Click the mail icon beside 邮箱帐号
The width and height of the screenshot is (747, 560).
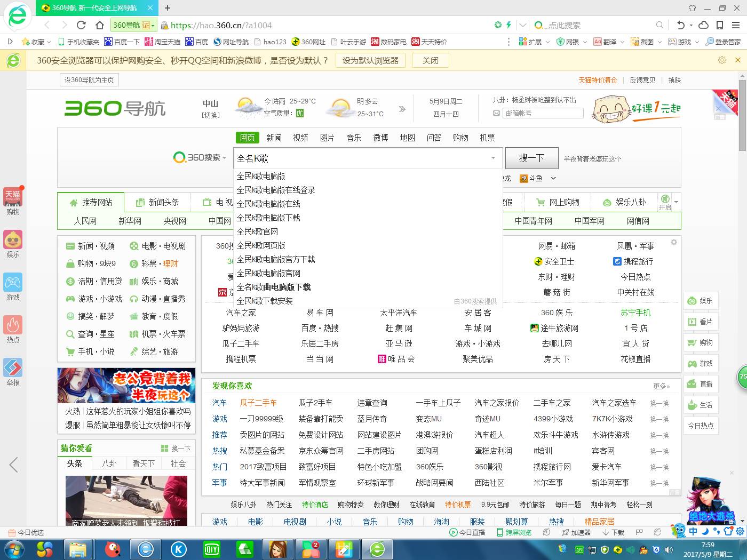point(496,113)
